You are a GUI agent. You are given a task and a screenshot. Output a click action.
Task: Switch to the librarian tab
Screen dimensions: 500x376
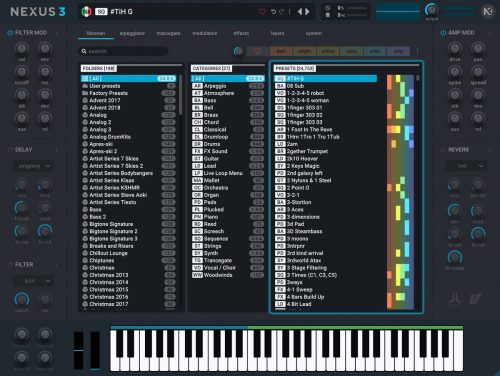(96, 33)
